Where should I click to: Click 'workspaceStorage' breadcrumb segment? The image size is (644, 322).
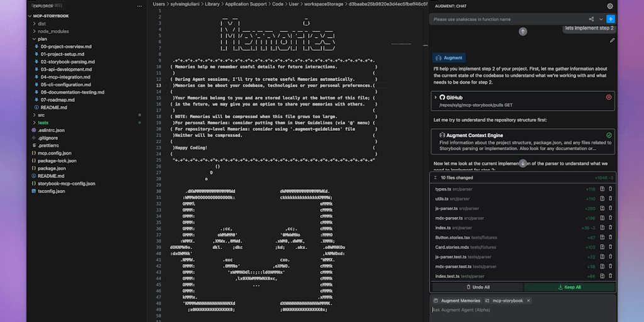pos(323,4)
